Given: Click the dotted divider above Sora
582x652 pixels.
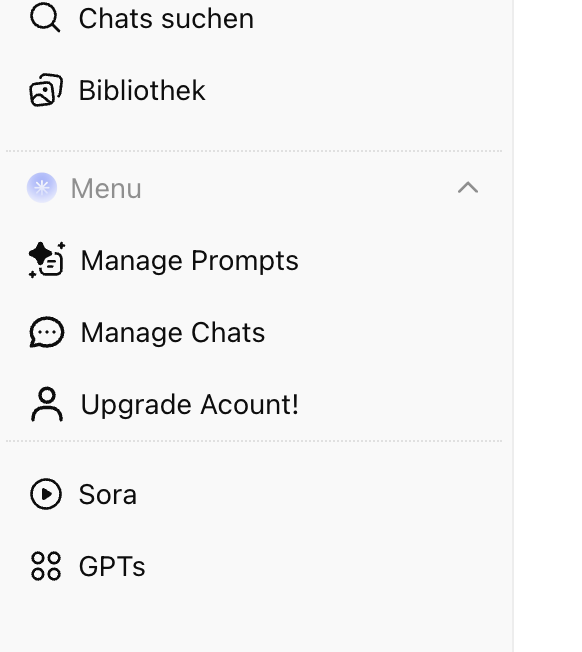Looking at the screenshot, I should click(x=254, y=441).
